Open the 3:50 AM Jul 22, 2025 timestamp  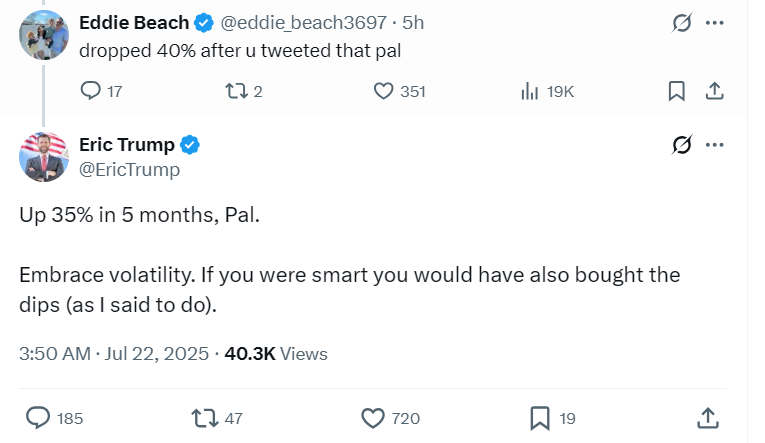(x=114, y=354)
